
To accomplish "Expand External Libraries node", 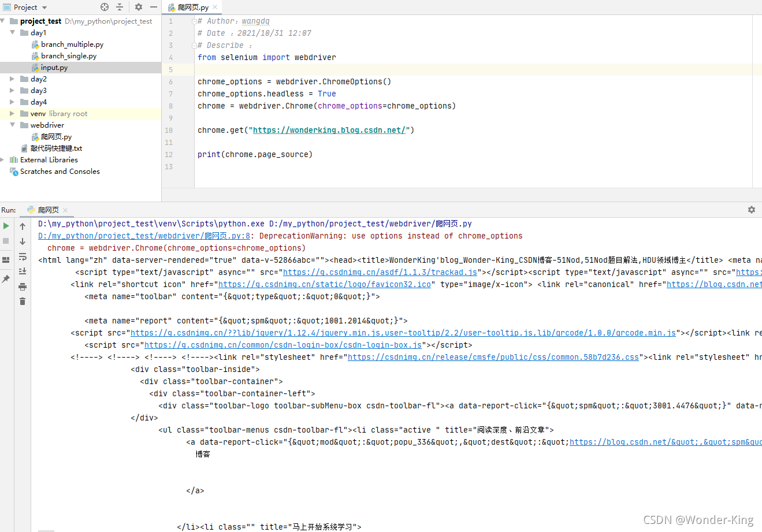I will 2,160.
